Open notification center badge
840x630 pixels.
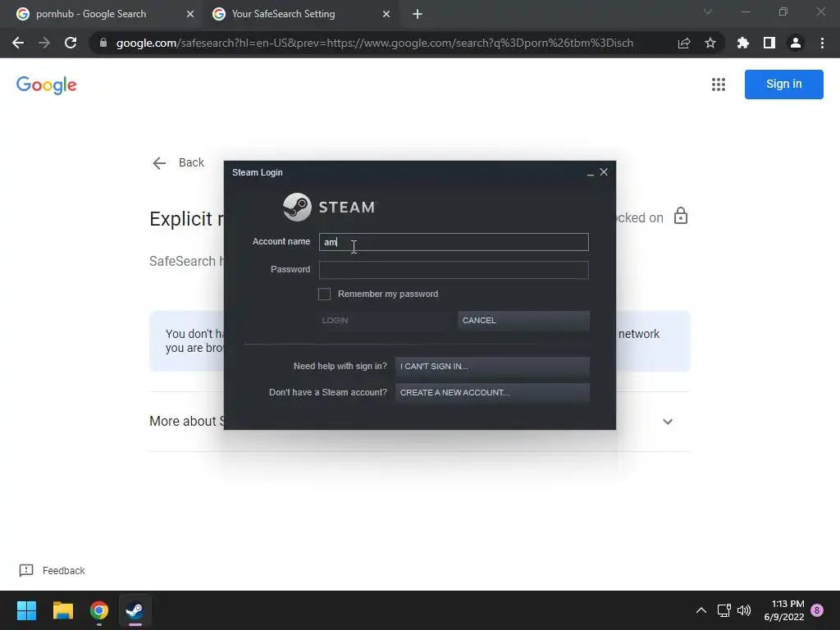pyautogui.click(x=816, y=610)
